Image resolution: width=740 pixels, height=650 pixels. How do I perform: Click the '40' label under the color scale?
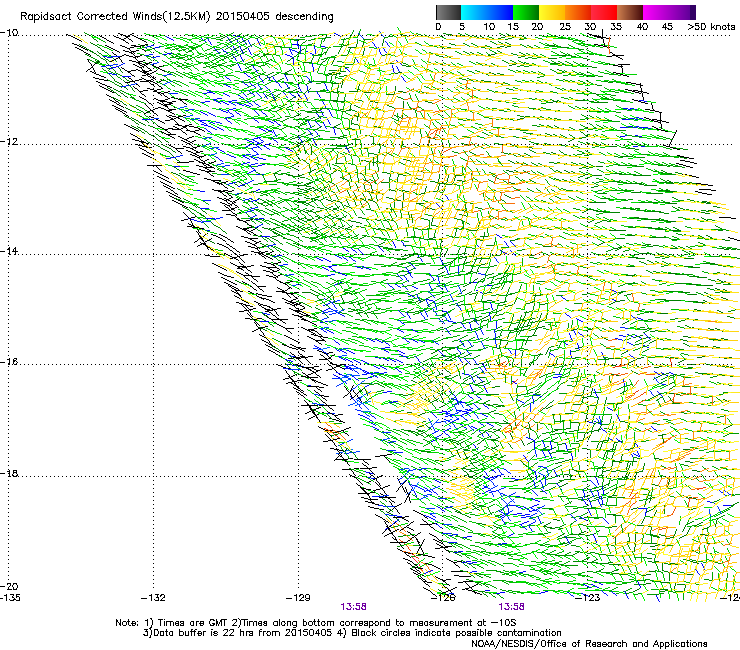(642, 26)
